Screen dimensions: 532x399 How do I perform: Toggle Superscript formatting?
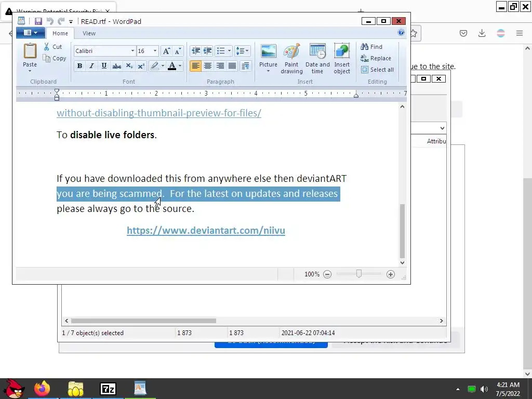coord(141,66)
